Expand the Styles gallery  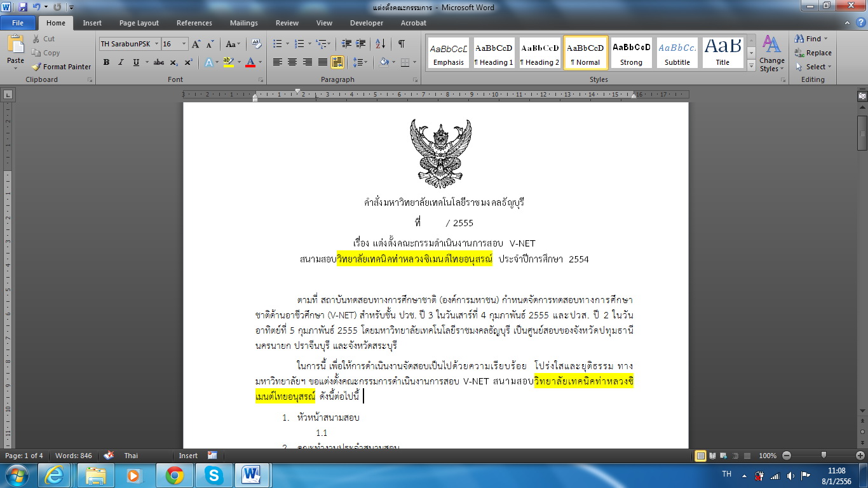pyautogui.click(x=752, y=66)
